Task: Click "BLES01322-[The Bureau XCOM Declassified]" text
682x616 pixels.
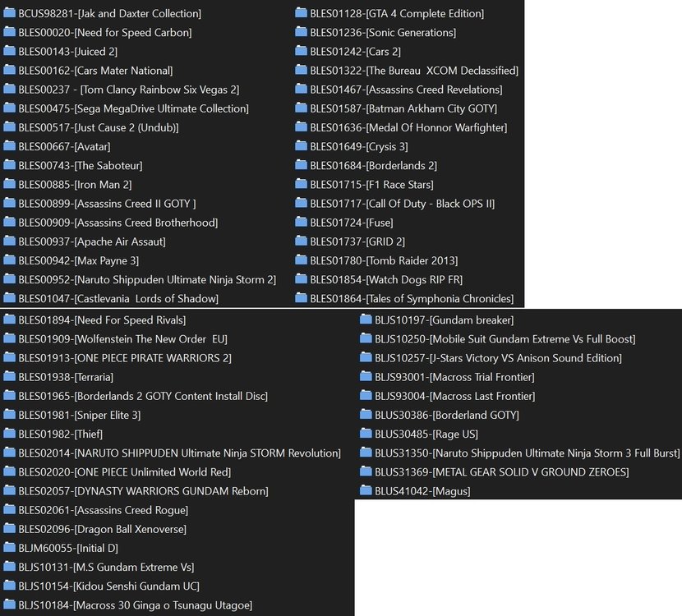Action: click(x=414, y=71)
